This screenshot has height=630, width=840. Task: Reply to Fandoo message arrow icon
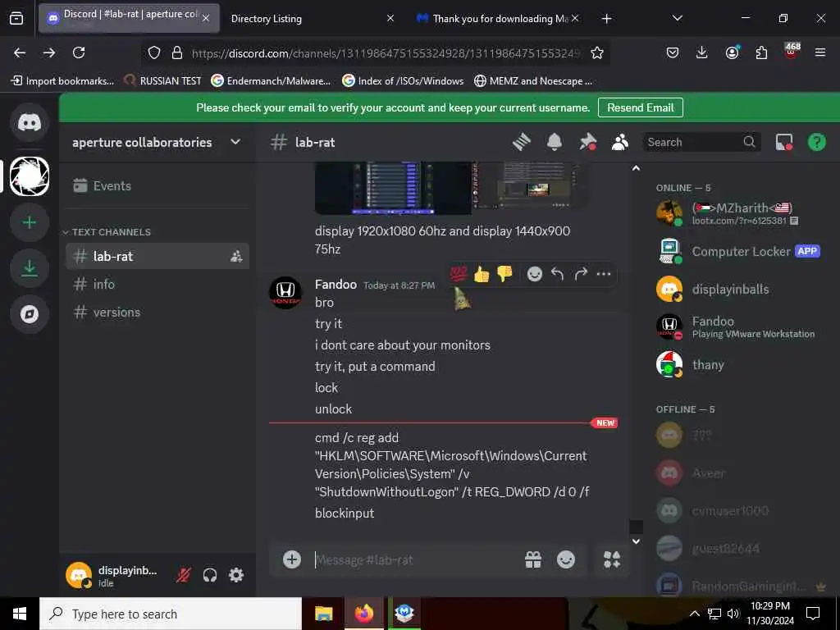[x=557, y=274]
